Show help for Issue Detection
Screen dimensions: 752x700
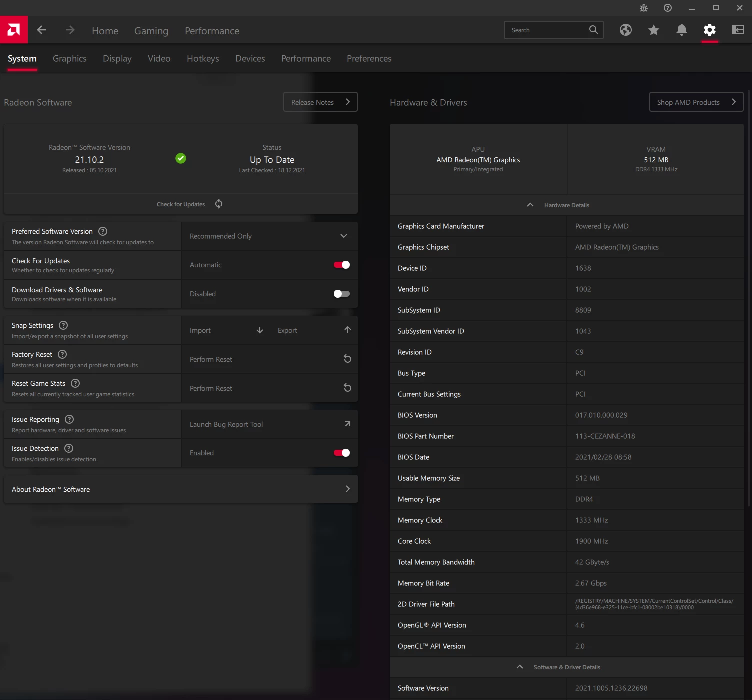click(x=69, y=448)
